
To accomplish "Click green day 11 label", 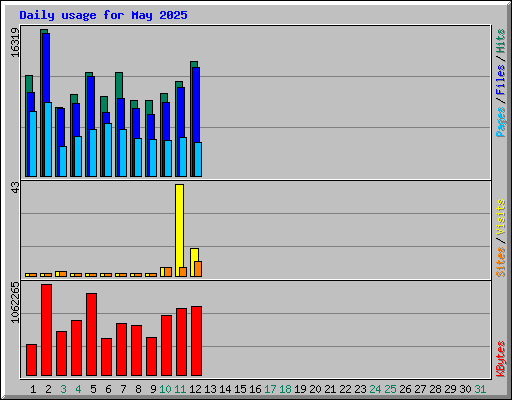I will (180, 389).
